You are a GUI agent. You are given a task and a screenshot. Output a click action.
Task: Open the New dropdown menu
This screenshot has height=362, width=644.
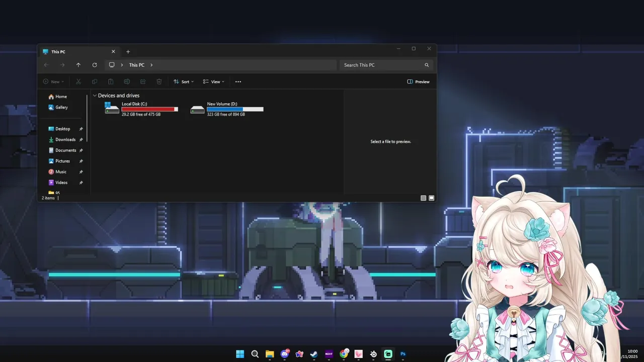tap(53, 81)
